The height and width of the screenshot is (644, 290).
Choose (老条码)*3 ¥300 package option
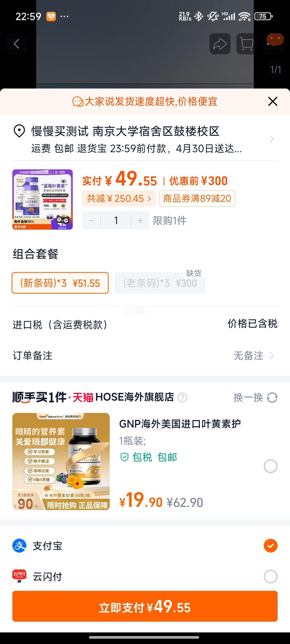(160, 283)
